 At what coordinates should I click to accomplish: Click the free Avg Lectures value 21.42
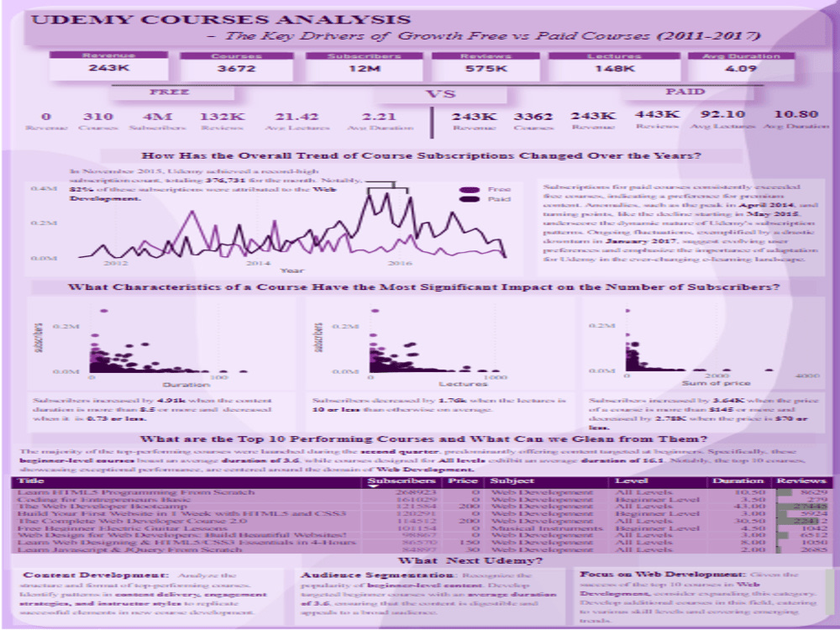pos(297,117)
